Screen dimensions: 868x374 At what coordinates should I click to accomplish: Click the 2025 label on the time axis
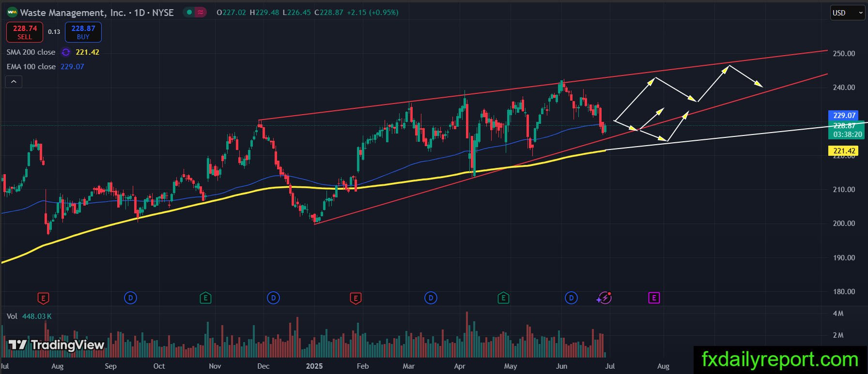click(314, 366)
